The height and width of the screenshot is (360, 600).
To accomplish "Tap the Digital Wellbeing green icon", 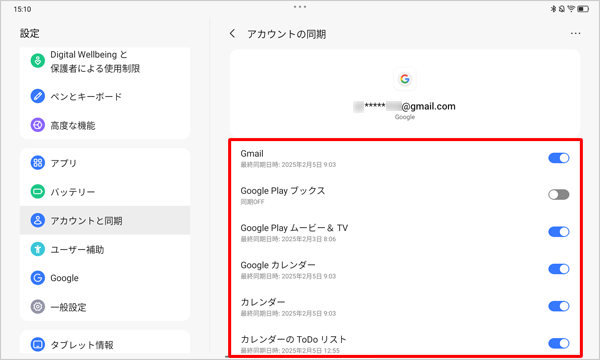I will pyautogui.click(x=38, y=60).
